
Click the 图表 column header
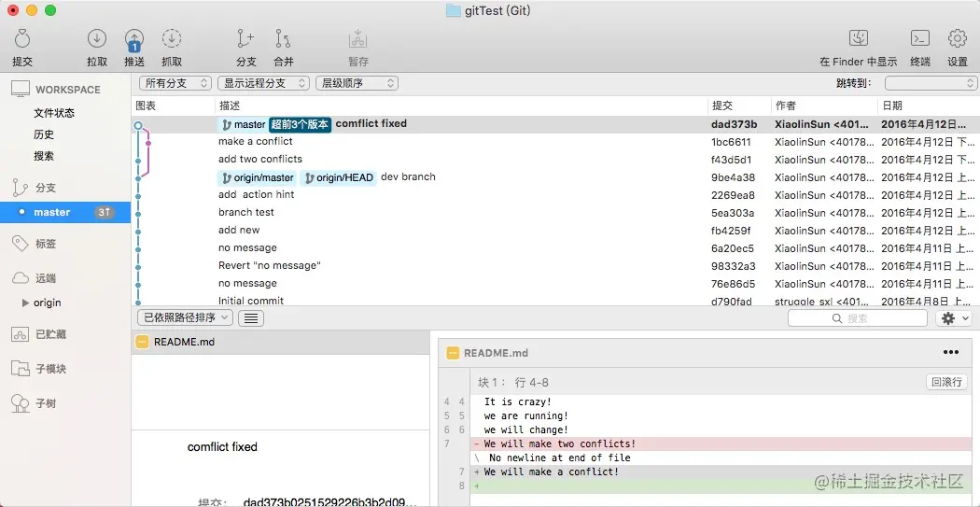coord(147,106)
